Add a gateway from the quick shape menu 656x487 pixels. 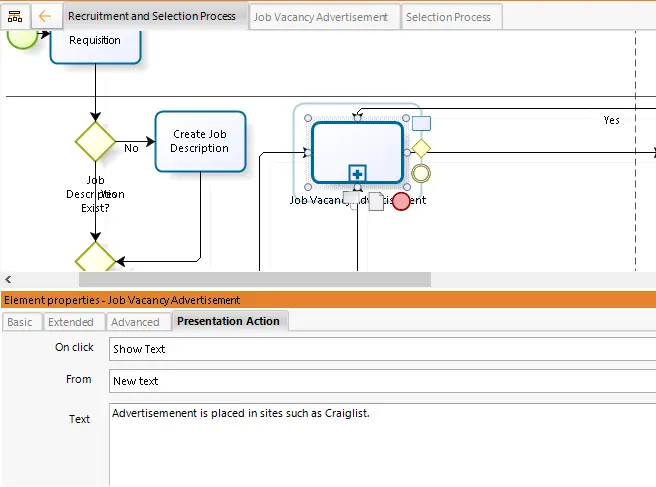click(421, 148)
